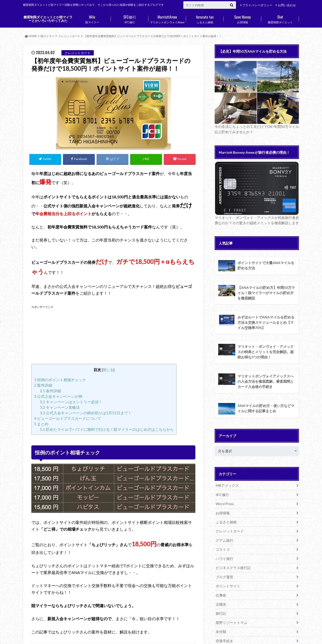Click the View Gold Plus card image
The image size is (322, 644).
click(113, 113)
